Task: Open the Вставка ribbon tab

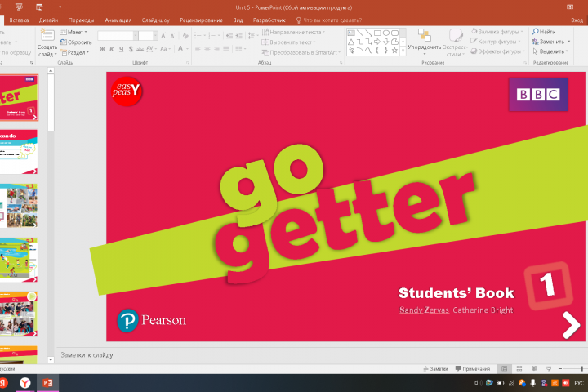Action: pos(19,20)
